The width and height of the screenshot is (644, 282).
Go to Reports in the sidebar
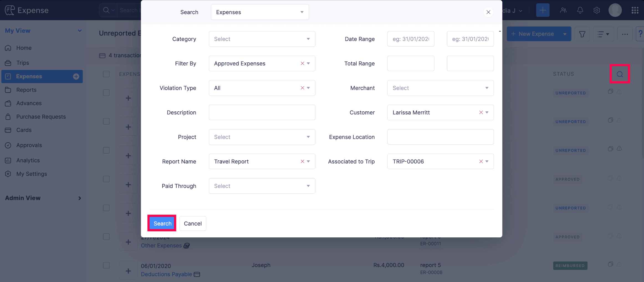[26, 90]
